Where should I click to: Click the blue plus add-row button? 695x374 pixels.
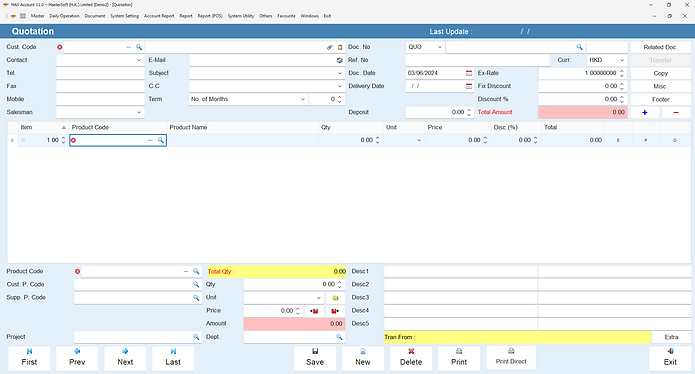click(644, 113)
